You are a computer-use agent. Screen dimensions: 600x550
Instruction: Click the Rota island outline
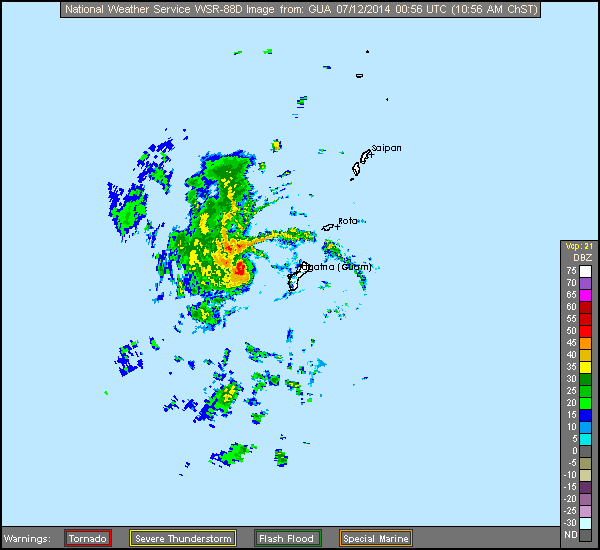[x=329, y=228]
